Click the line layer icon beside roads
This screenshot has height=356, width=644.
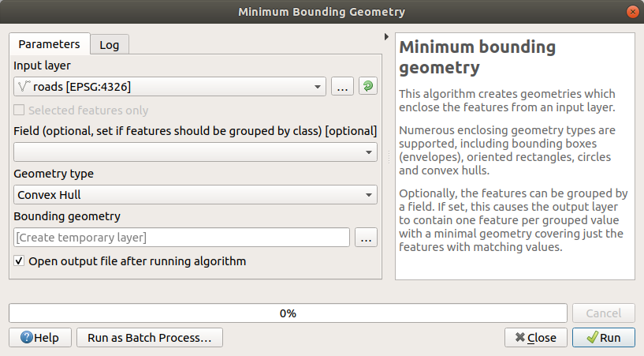pyautogui.click(x=24, y=87)
